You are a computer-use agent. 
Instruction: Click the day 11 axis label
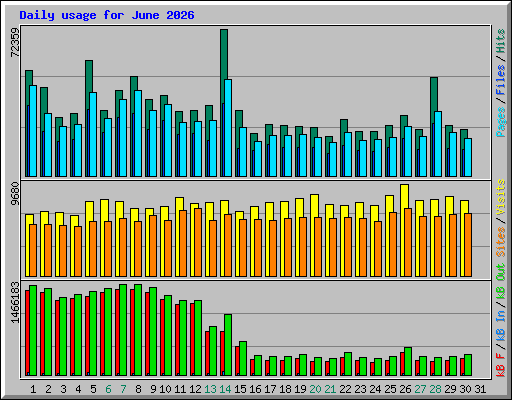[x=180, y=389]
